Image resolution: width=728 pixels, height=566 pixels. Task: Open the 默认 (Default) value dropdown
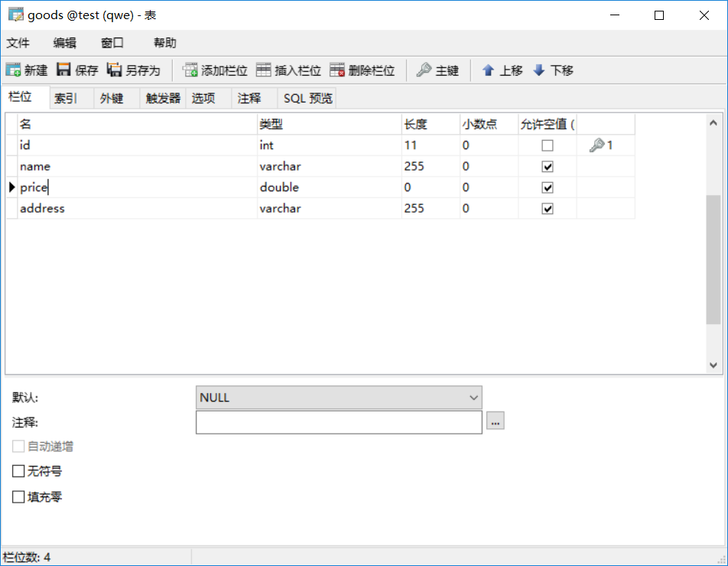(474, 398)
